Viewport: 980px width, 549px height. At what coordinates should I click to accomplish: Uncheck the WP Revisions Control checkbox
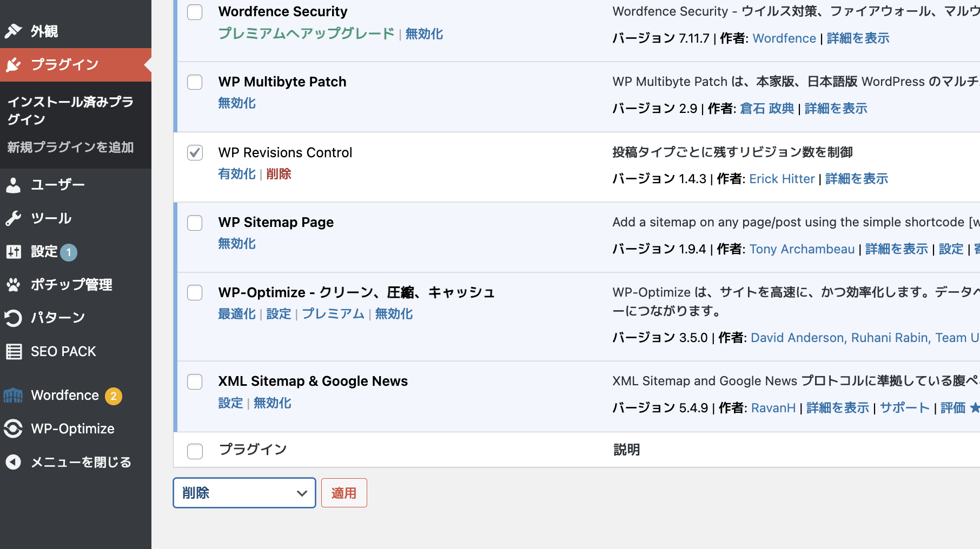coord(195,152)
